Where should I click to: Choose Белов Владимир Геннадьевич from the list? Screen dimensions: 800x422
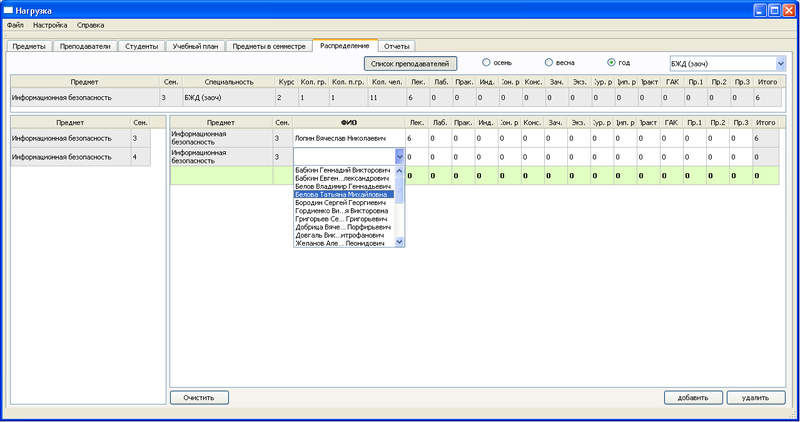click(344, 187)
